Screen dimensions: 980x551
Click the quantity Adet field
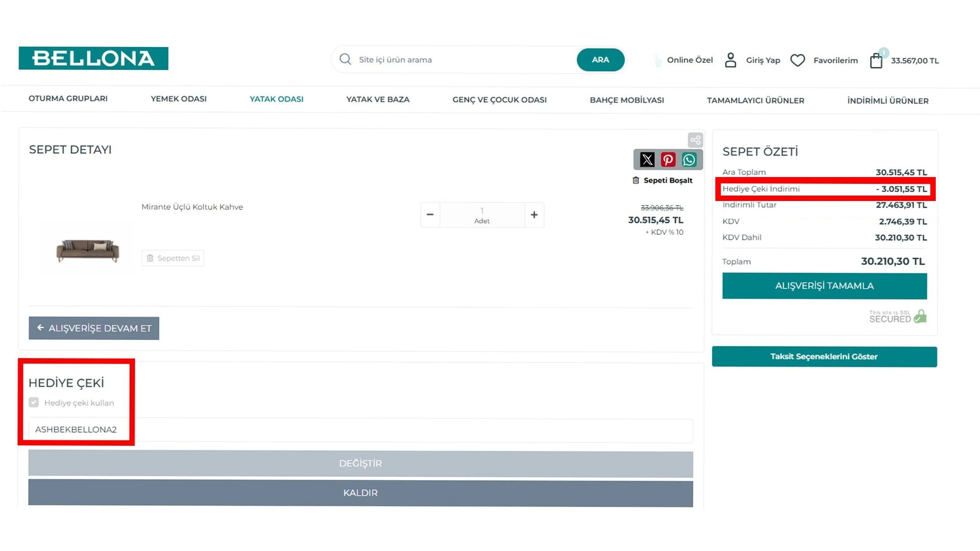[482, 215]
